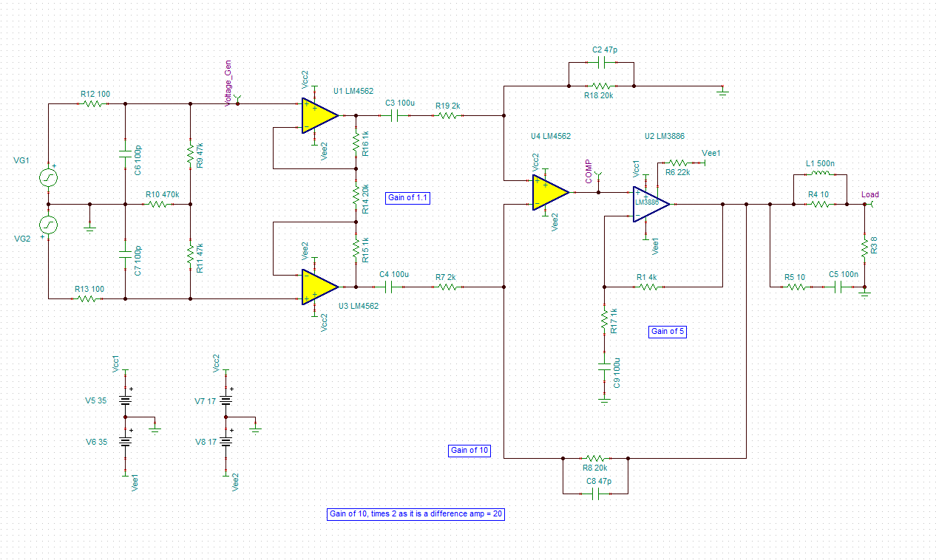
Task: Click the U4 LM4562 yellow op-amp
Action: click(549, 192)
